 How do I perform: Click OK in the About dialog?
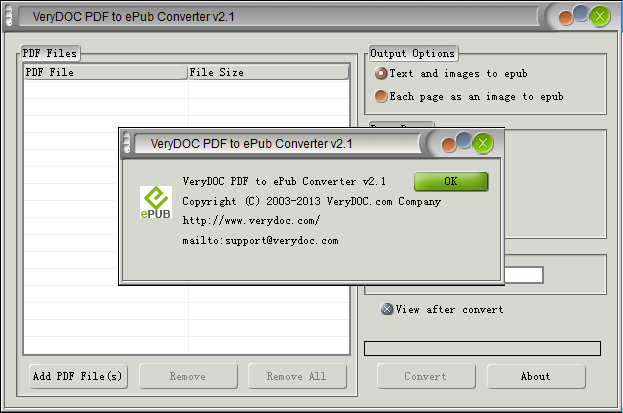point(451,182)
